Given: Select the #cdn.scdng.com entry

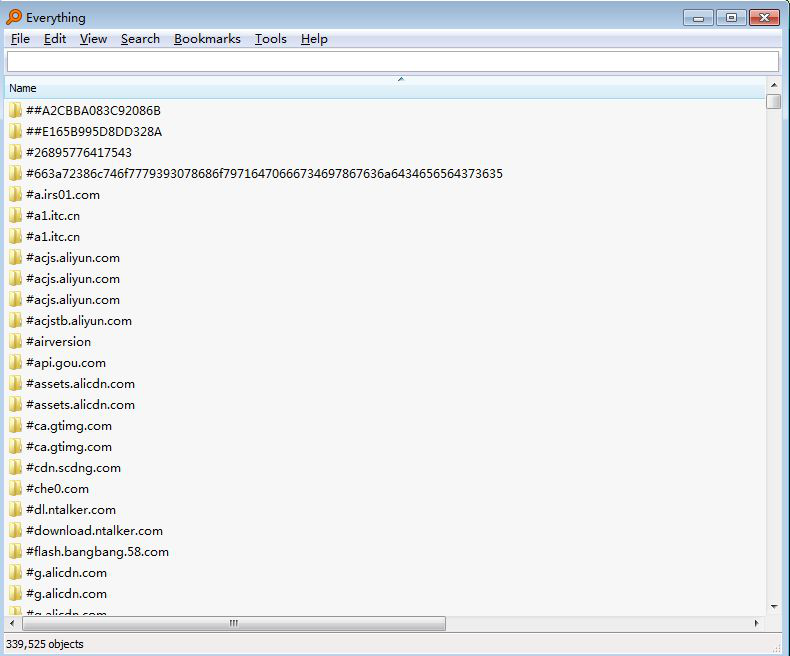Looking at the screenshot, I should coord(74,468).
